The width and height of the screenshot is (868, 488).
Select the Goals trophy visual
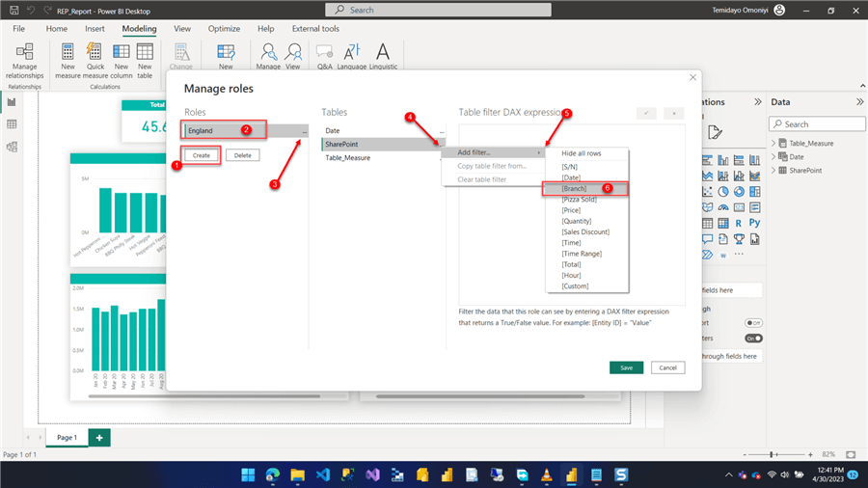(739, 239)
